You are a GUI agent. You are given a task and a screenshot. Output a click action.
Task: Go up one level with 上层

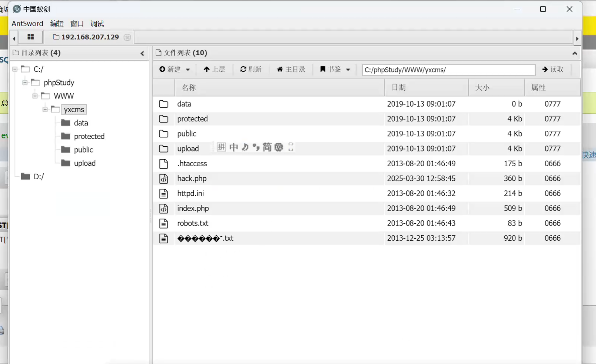(x=214, y=69)
